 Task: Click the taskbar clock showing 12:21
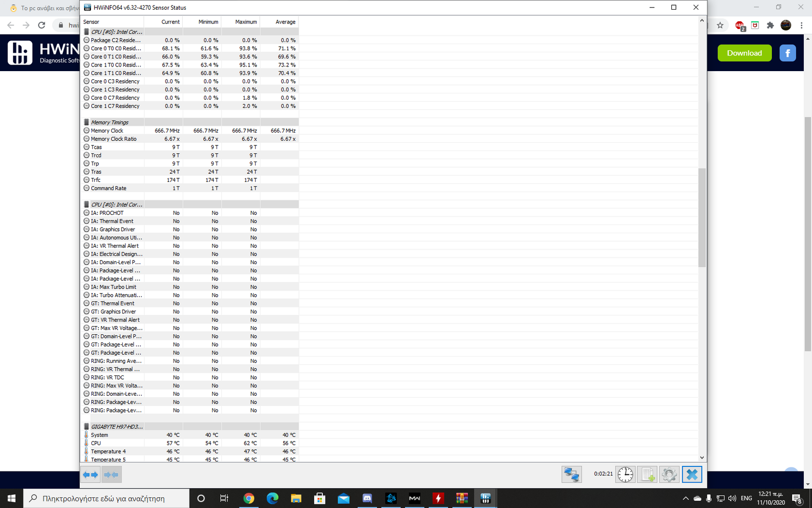pyautogui.click(x=771, y=498)
